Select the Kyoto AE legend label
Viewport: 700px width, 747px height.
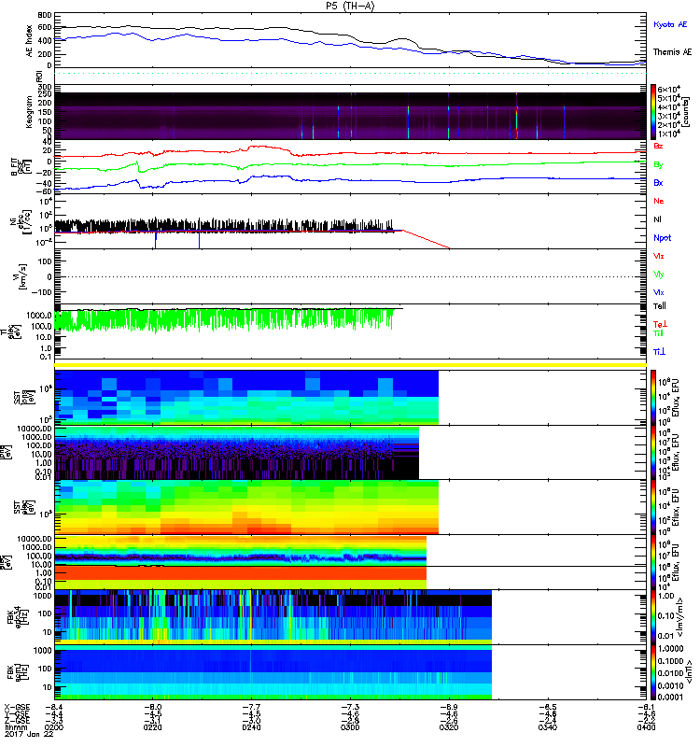pos(670,24)
